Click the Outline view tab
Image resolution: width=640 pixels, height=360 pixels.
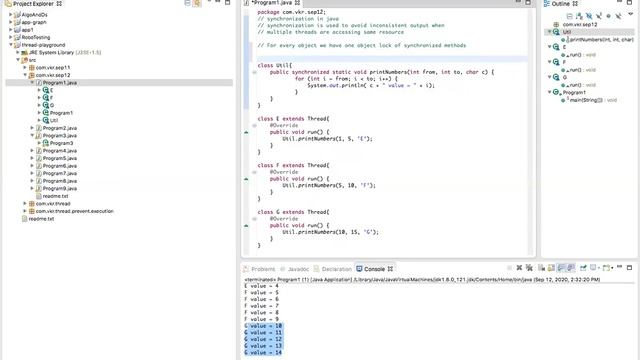tap(561, 4)
